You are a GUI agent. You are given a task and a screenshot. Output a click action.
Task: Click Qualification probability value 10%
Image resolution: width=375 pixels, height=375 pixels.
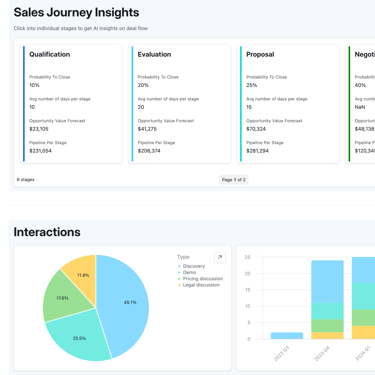[34, 85]
